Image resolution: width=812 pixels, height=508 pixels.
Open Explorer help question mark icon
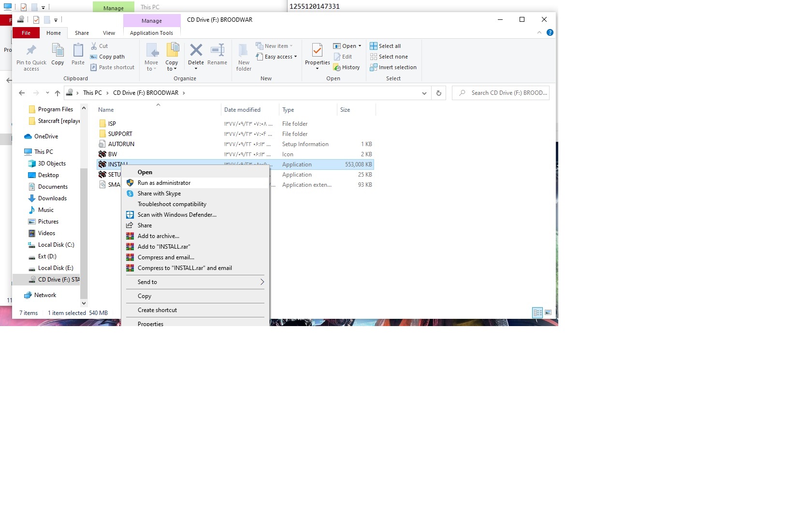pos(550,32)
